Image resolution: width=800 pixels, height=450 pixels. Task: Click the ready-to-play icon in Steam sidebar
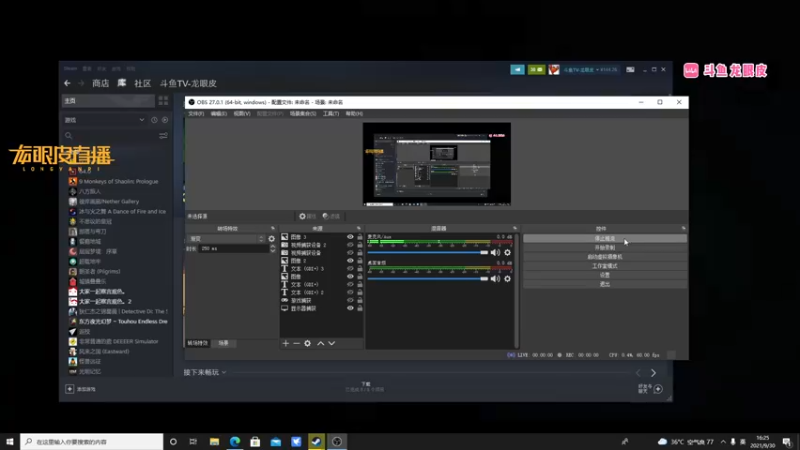(165, 120)
